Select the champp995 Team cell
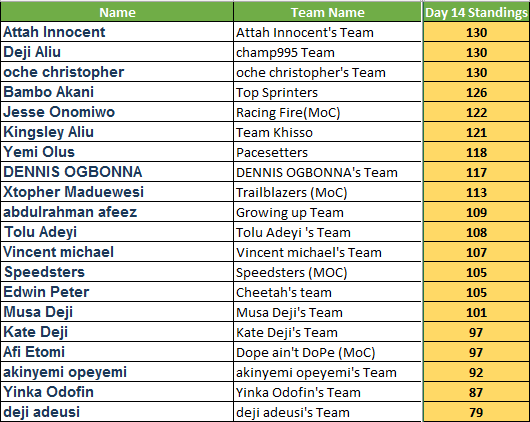The image size is (530, 422). point(328,52)
